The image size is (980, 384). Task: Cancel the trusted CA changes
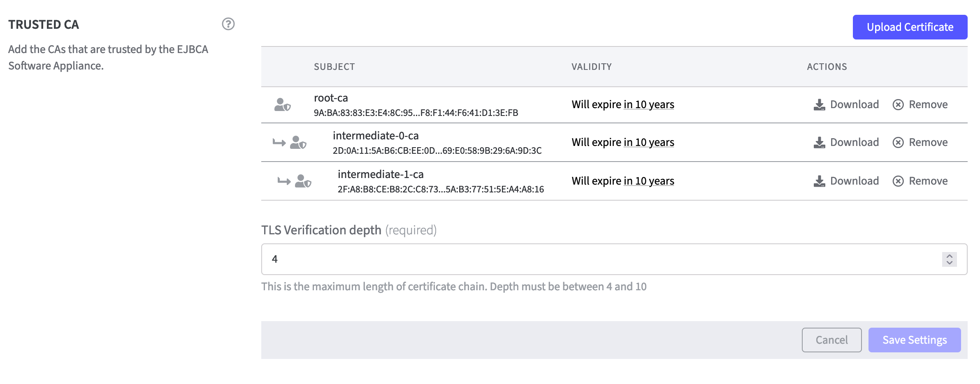pyautogui.click(x=831, y=340)
